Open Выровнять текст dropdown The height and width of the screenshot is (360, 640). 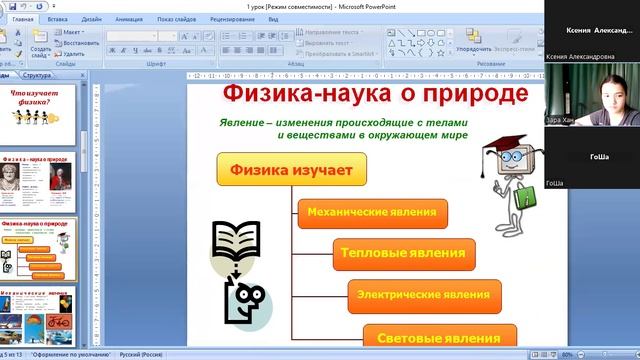click(x=325, y=43)
